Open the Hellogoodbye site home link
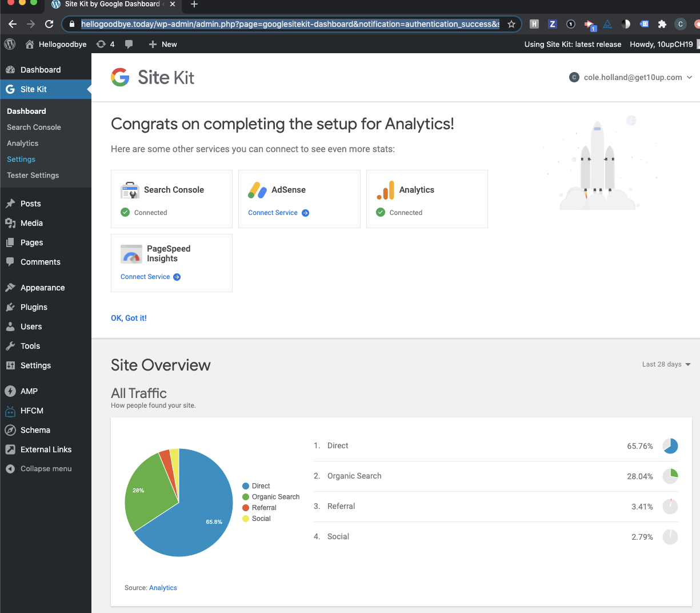 [x=56, y=44]
